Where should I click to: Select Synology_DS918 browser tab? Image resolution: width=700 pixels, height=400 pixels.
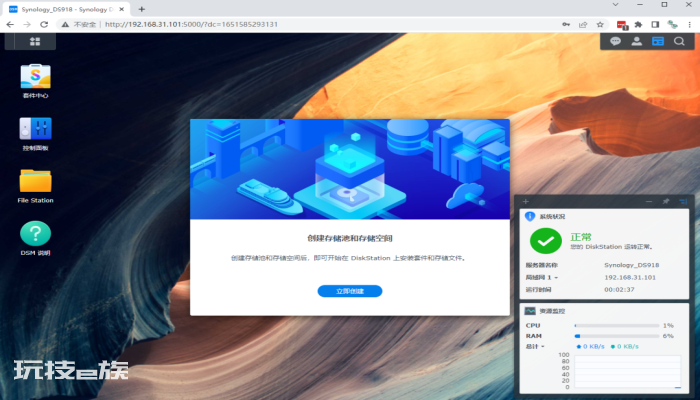point(66,9)
